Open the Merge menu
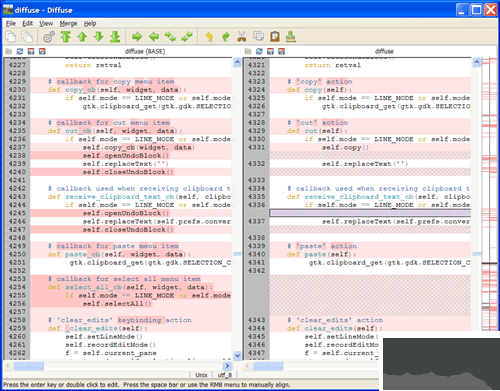The height and width of the screenshot is (391, 500). pos(68,23)
